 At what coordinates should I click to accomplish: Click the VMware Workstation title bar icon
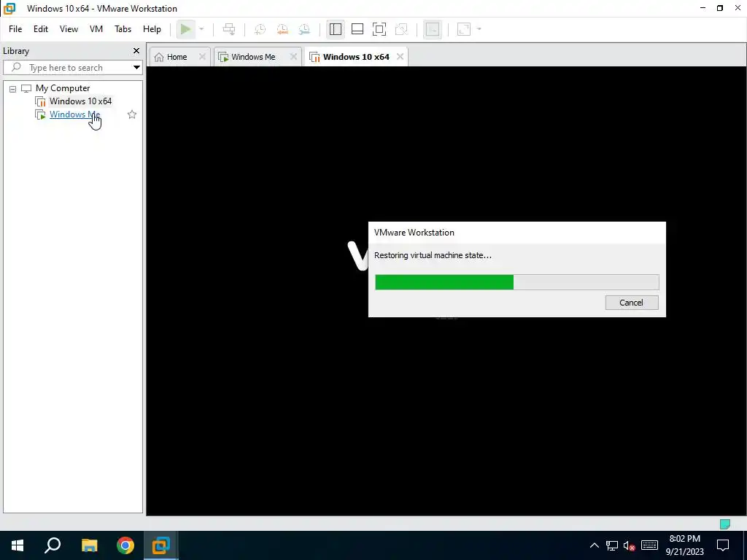(x=9, y=9)
